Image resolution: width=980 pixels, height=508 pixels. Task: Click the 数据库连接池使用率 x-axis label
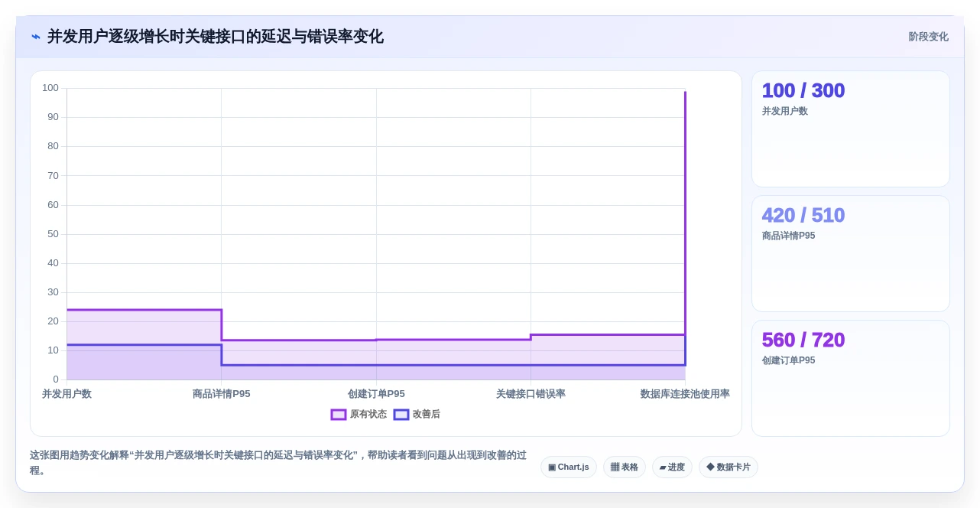685,394
